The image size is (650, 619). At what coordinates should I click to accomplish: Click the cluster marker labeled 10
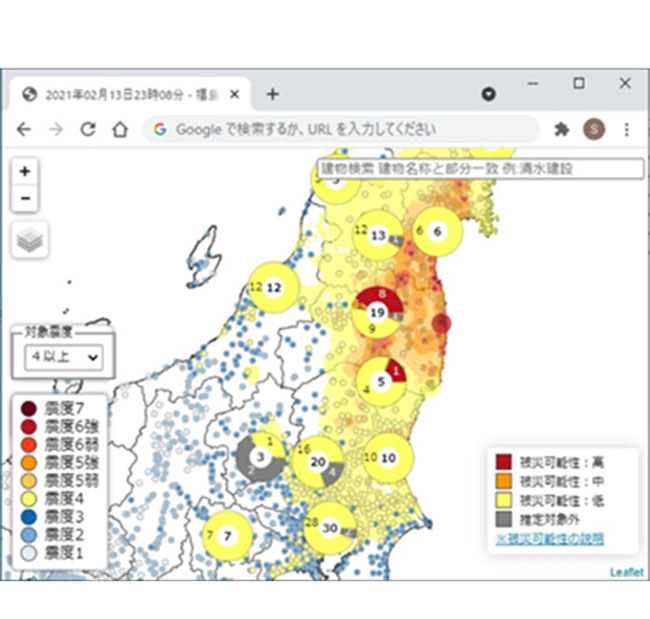coord(388,458)
